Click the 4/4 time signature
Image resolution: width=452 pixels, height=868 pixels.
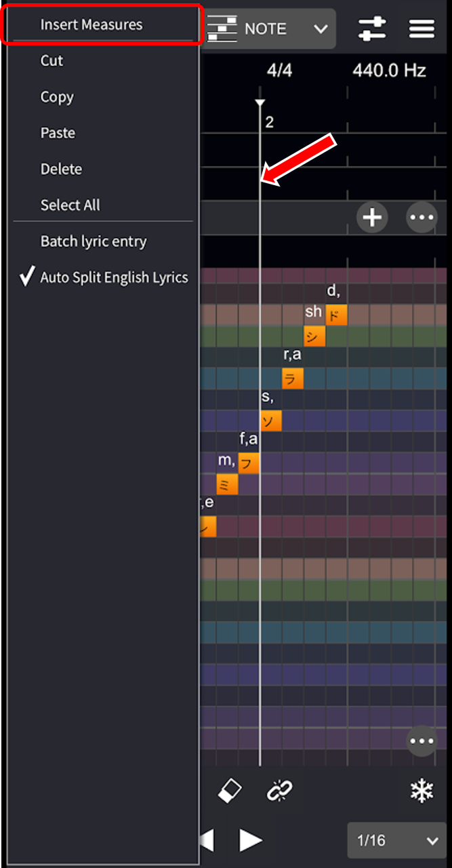pos(279,71)
